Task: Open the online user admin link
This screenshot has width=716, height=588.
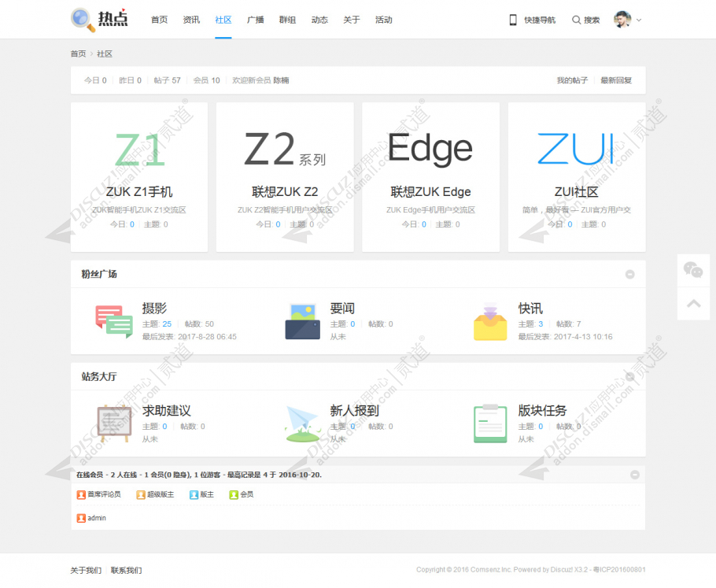Action: [x=97, y=518]
